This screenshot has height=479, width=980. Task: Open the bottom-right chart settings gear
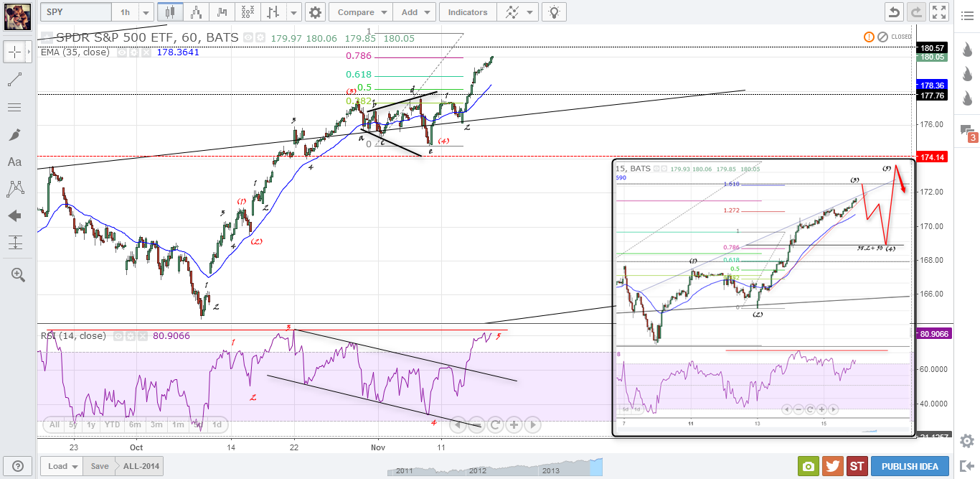[966, 441]
